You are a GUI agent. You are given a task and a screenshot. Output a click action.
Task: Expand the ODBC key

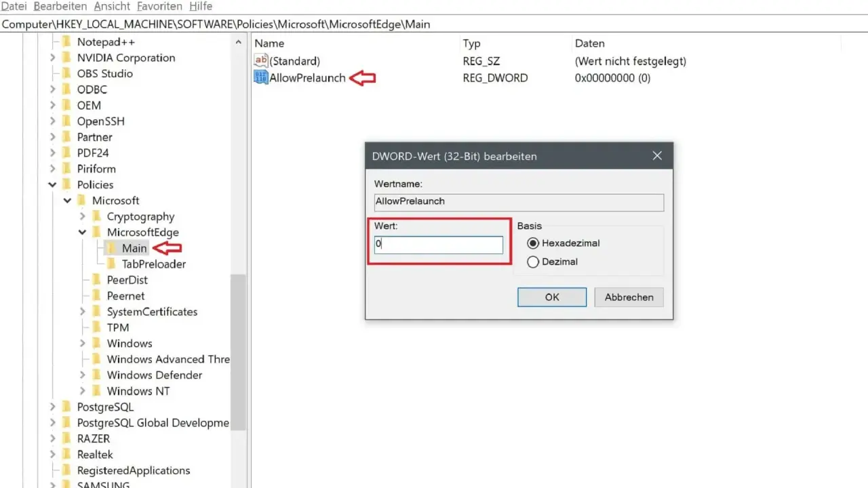click(x=53, y=89)
